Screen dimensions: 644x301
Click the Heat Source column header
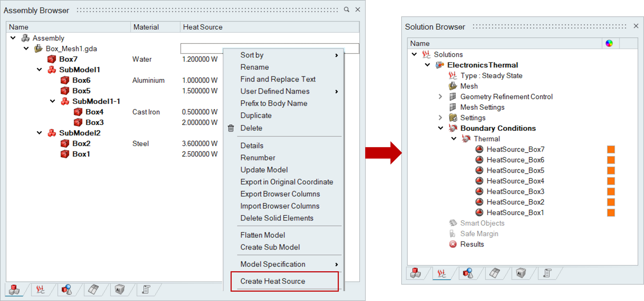tap(202, 27)
